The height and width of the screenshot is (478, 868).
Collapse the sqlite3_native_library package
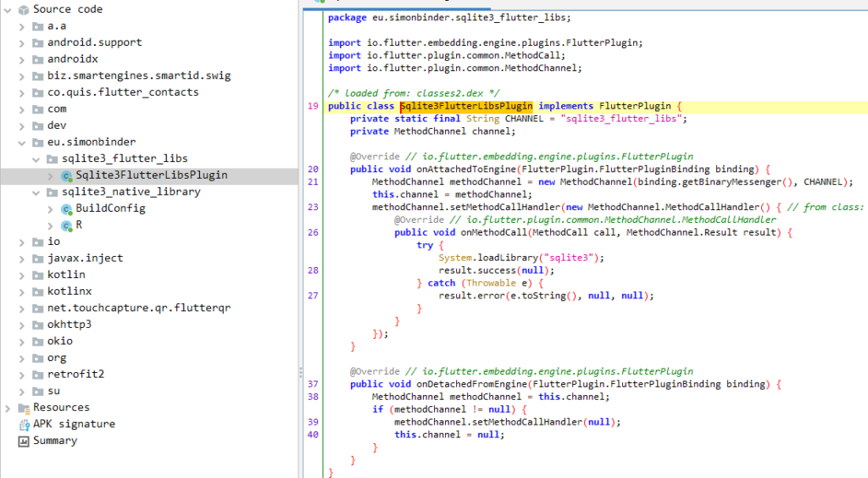[36, 192]
